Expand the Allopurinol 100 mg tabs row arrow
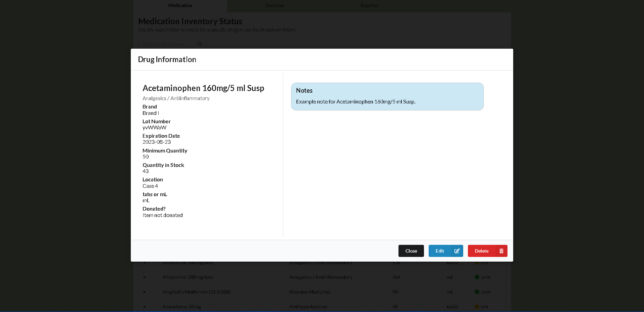 coord(145,262)
